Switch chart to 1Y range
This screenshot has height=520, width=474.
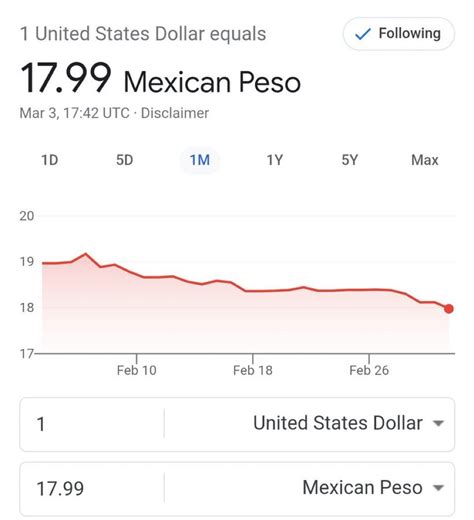[x=275, y=160]
